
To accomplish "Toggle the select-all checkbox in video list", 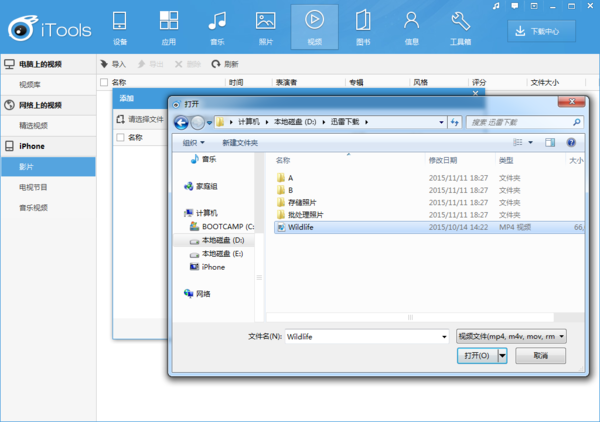I will click(104, 82).
